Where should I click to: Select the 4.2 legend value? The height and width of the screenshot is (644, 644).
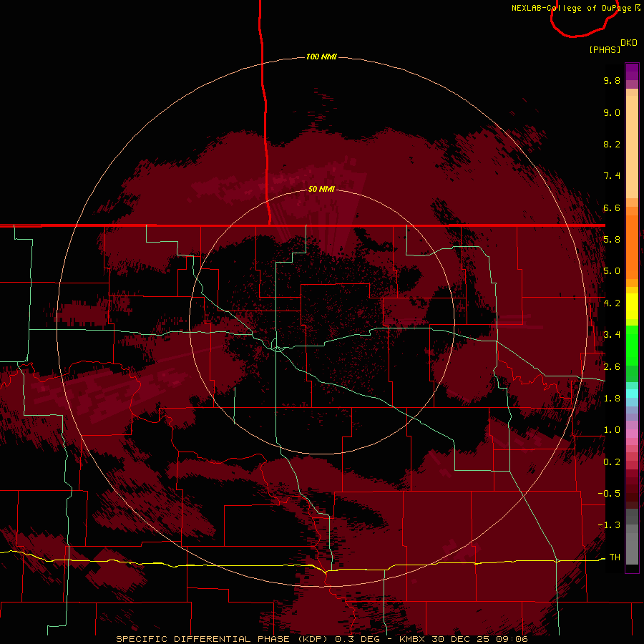click(x=612, y=303)
